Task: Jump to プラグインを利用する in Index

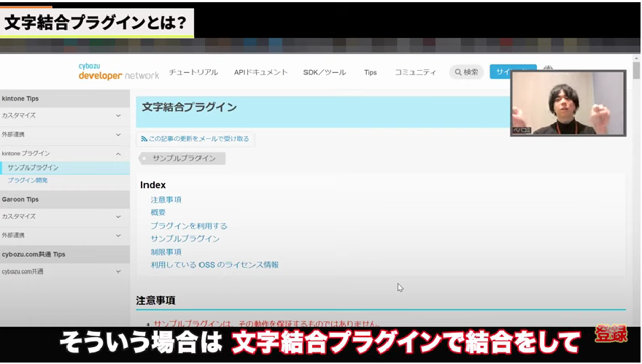Action: click(189, 226)
